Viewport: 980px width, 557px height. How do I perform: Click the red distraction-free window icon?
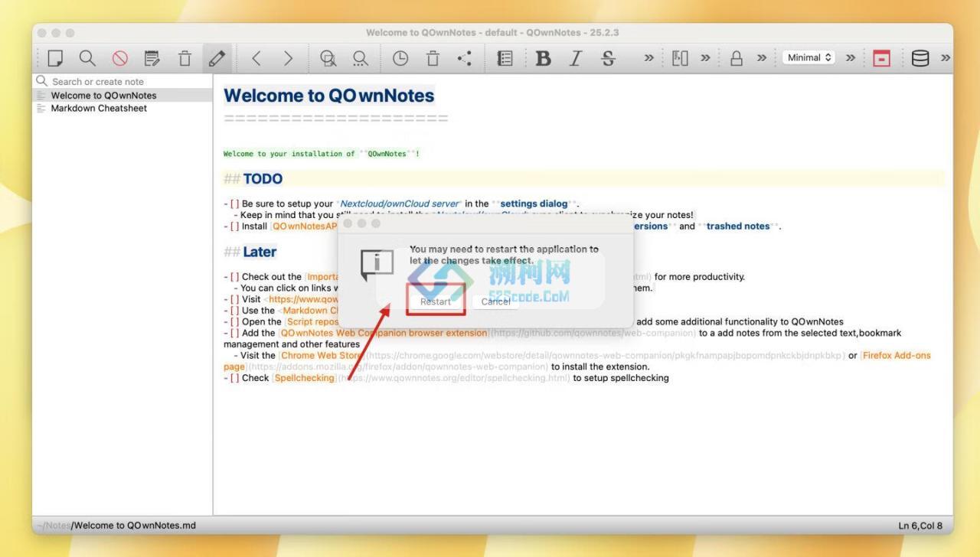(x=881, y=58)
